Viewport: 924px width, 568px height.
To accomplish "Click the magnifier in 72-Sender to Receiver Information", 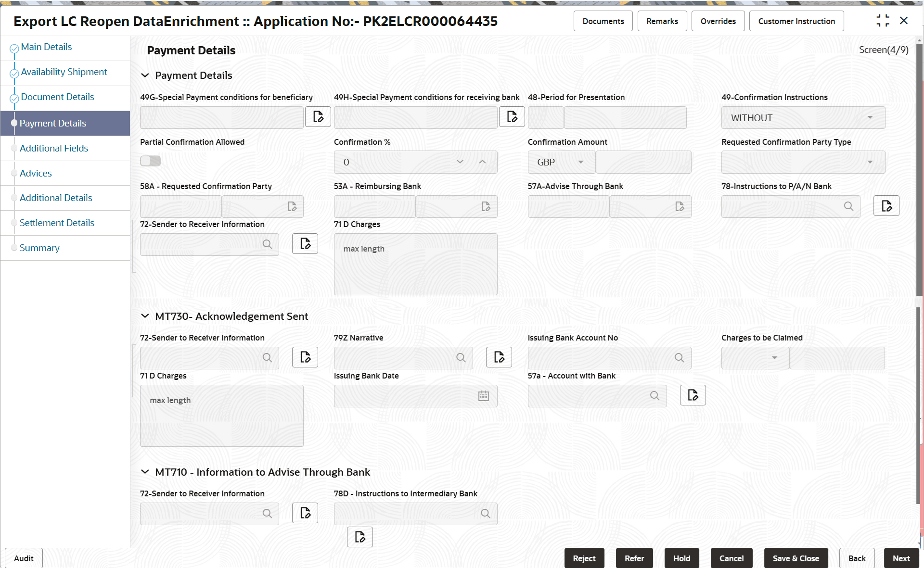I will pos(267,244).
